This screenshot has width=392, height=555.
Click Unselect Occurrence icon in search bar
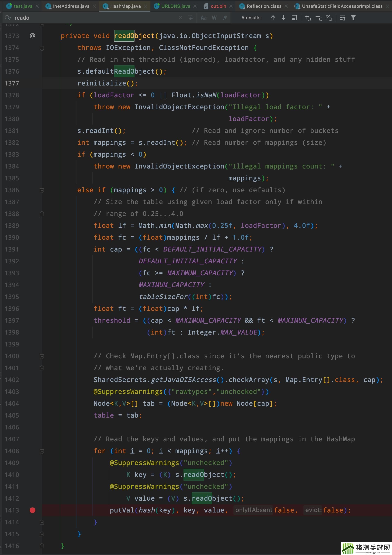tap(319, 18)
